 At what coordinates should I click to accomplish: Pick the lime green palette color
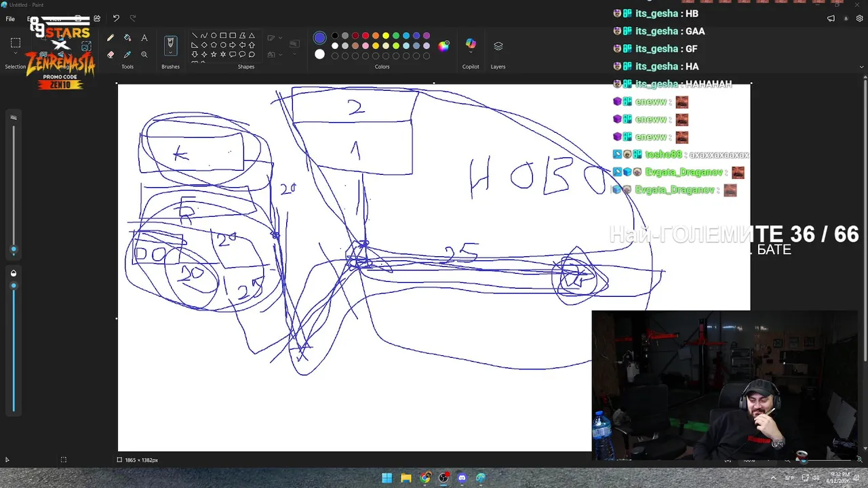(x=396, y=46)
